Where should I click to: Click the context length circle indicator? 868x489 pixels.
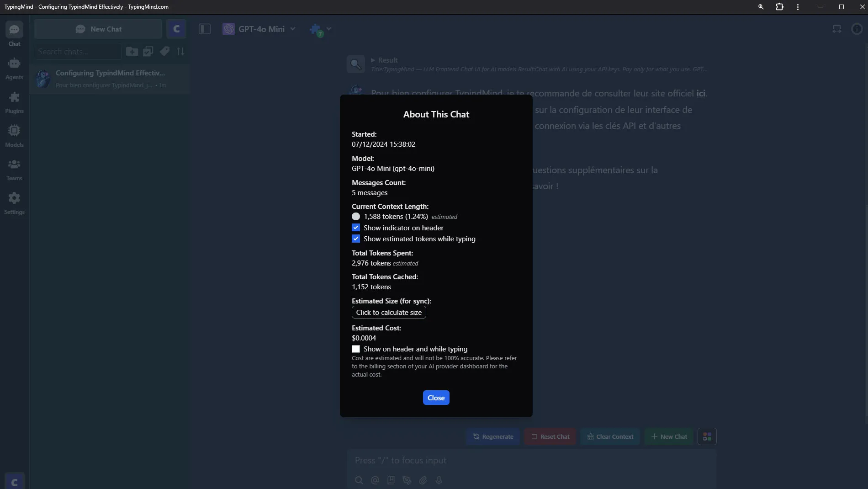(x=356, y=217)
